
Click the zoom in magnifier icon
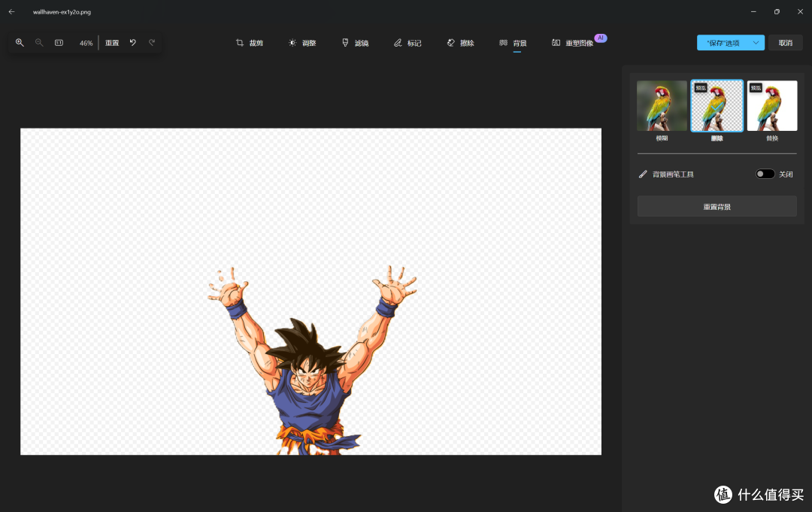point(20,42)
